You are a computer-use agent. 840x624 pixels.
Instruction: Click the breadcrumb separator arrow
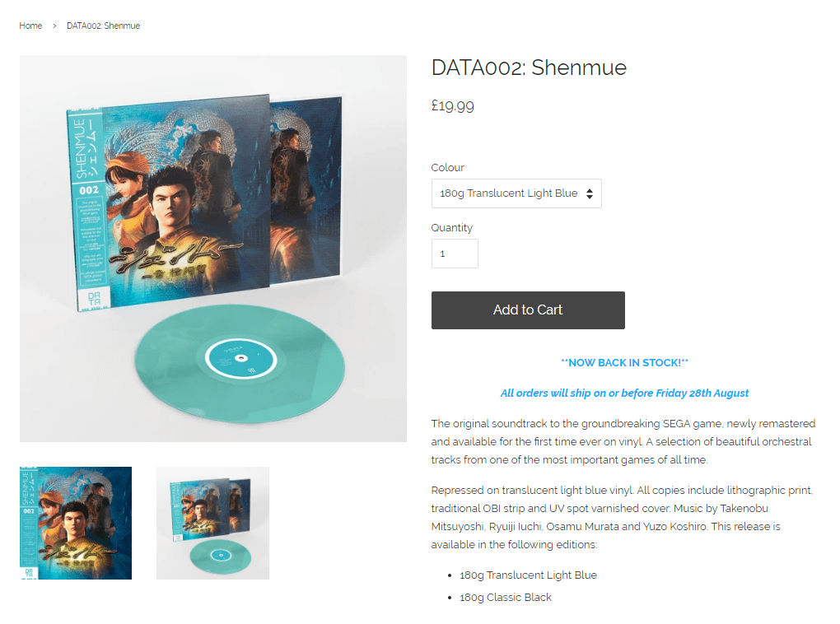click(x=54, y=26)
